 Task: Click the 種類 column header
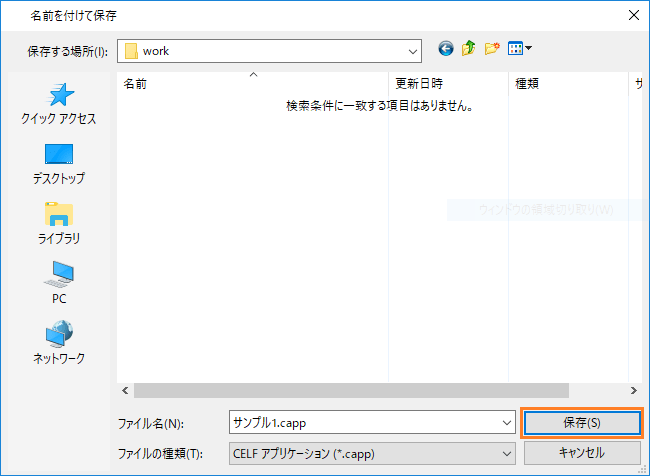(x=566, y=85)
